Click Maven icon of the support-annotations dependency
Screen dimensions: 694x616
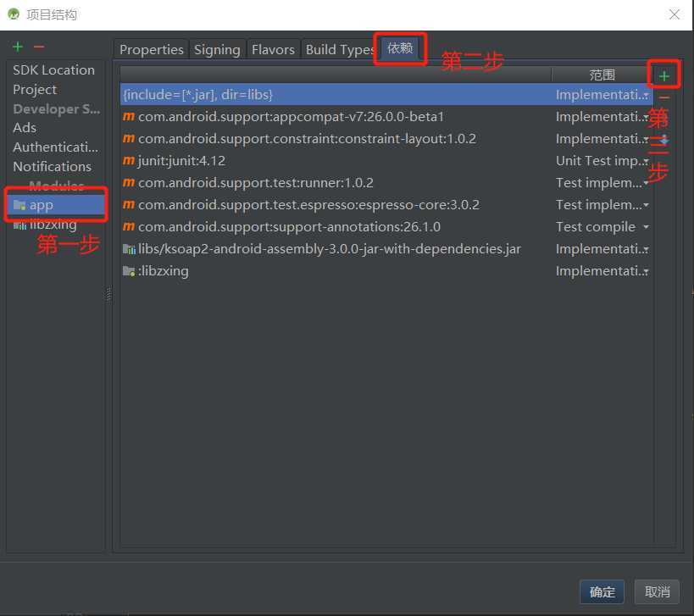pyautogui.click(x=128, y=226)
